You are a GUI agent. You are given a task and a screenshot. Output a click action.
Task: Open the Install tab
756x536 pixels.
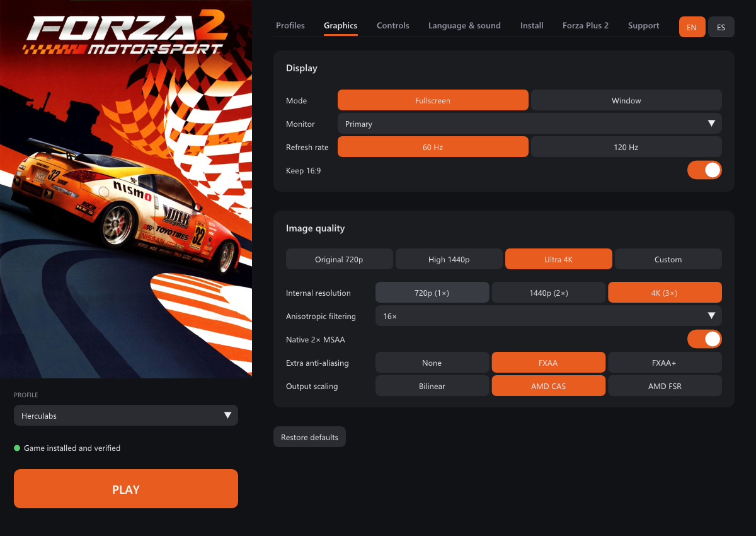pyautogui.click(x=532, y=26)
